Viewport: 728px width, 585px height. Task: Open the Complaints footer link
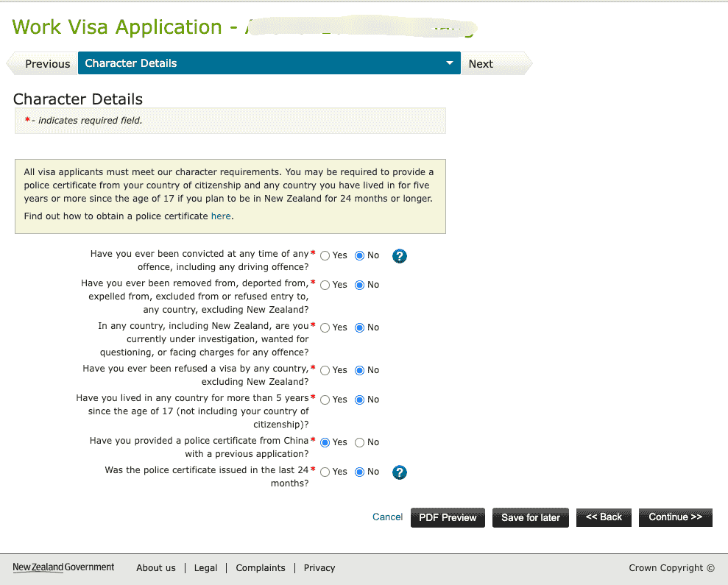(261, 568)
